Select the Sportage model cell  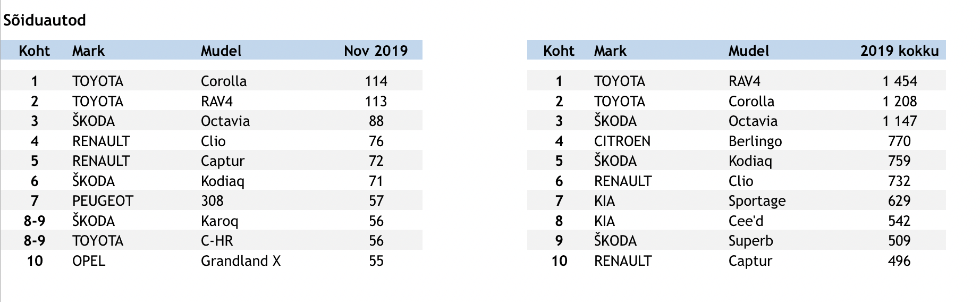757,201
